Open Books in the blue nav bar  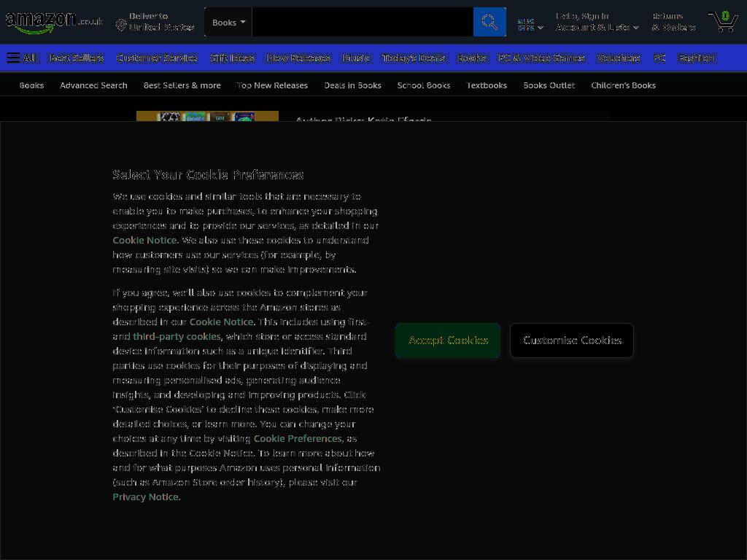tap(471, 58)
